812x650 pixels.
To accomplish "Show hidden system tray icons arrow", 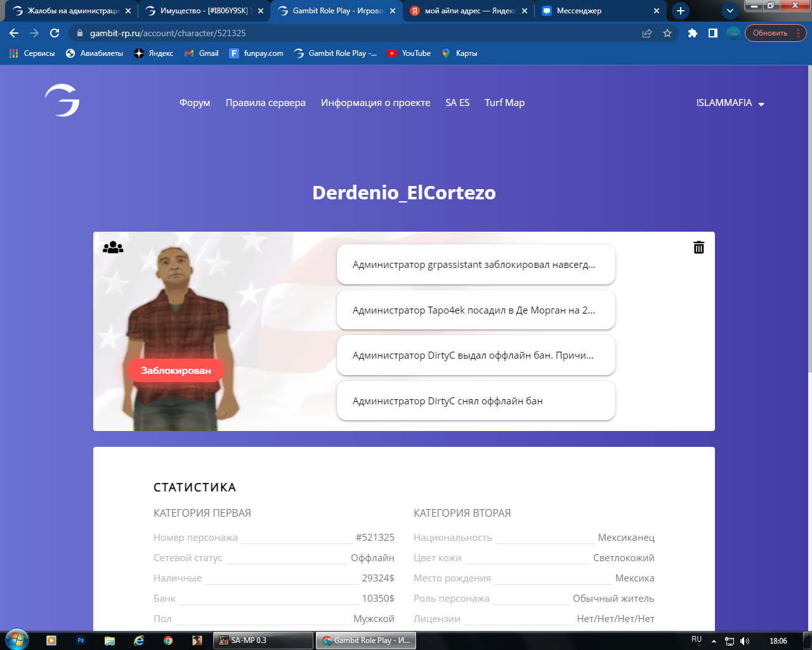I will 714,641.
